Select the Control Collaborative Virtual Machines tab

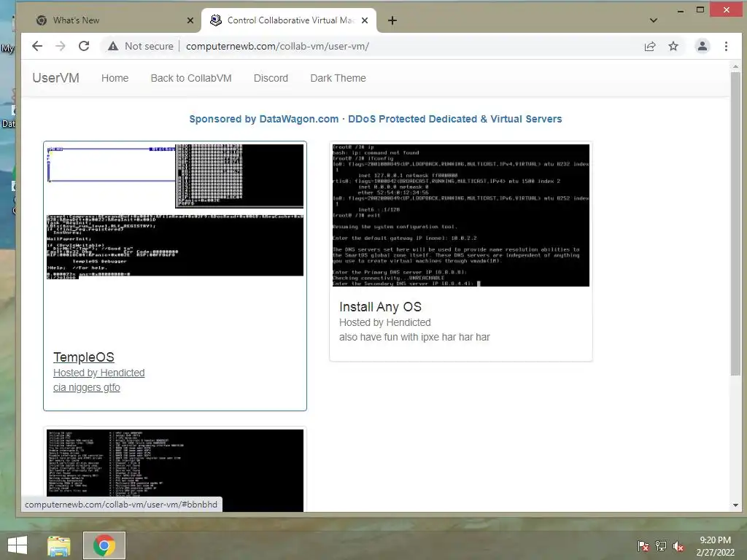(x=289, y=20)
